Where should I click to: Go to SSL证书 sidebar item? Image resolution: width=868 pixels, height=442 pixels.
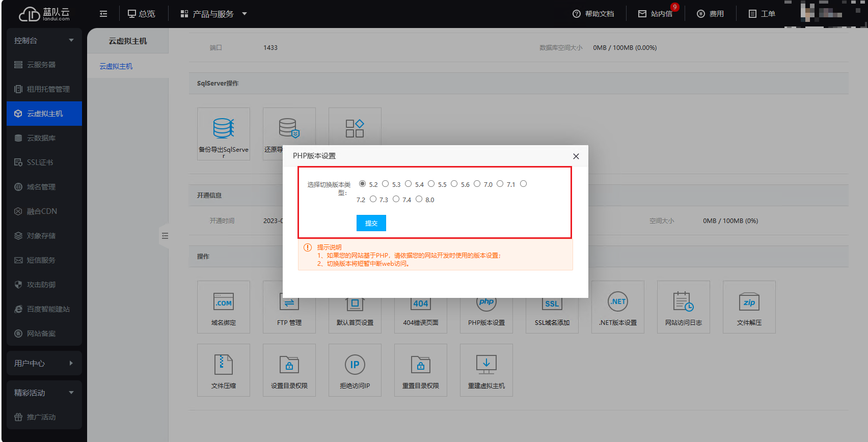pyautogui.click(x=40, y=162)
